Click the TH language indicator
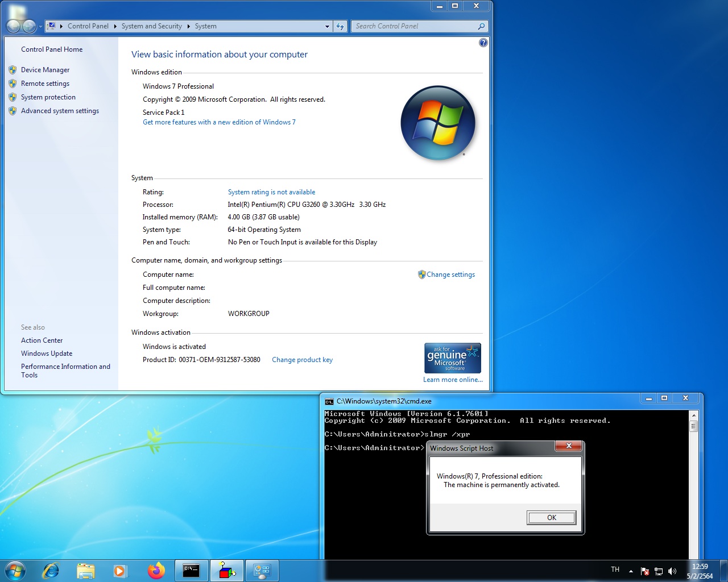The width and height of the screenshot is (728, 582). 615,569
